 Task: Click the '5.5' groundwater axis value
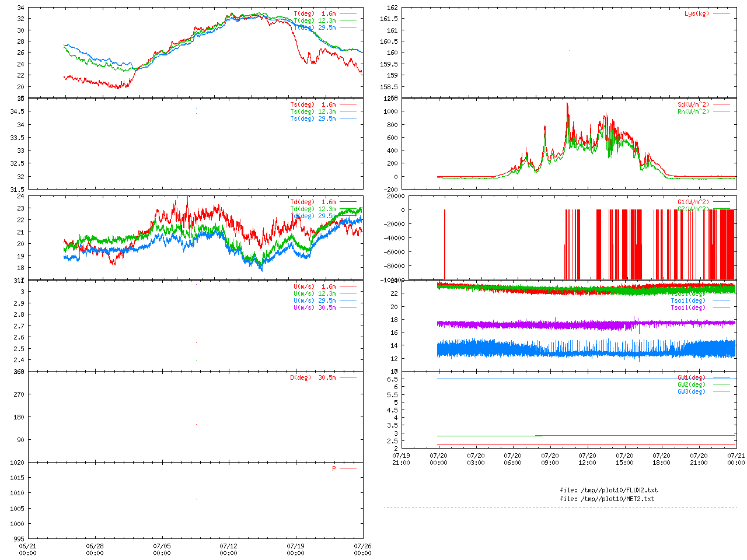pos(393,395)
